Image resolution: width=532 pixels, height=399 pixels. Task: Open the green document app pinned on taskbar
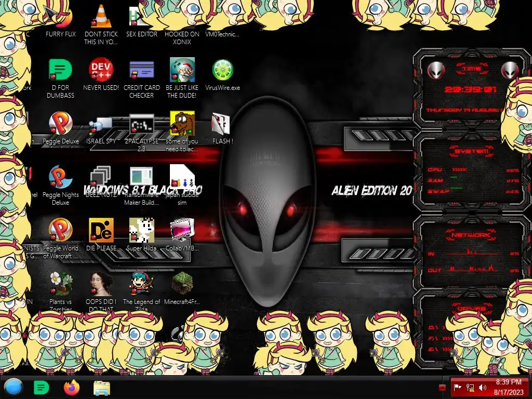42,388
